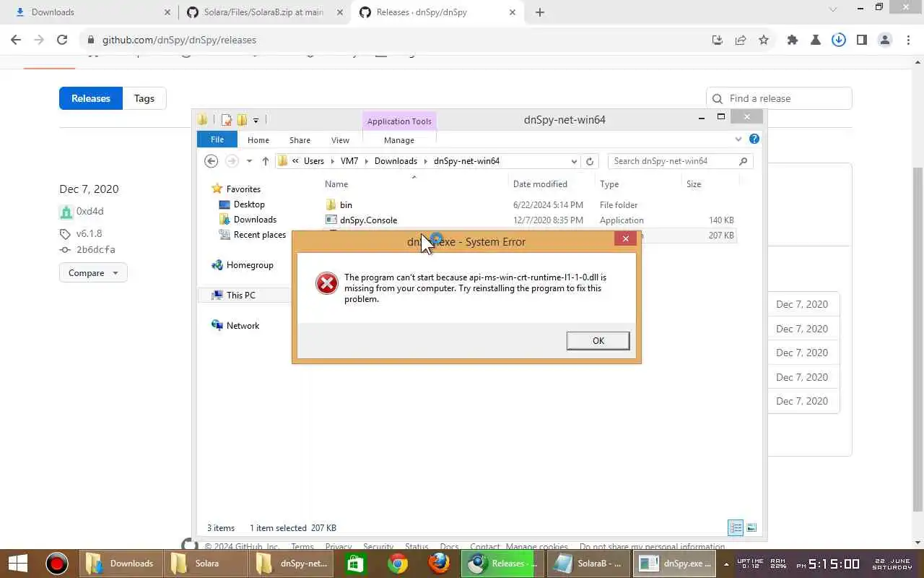
Task: Open the browser profile icon
Action: point(884,40)
